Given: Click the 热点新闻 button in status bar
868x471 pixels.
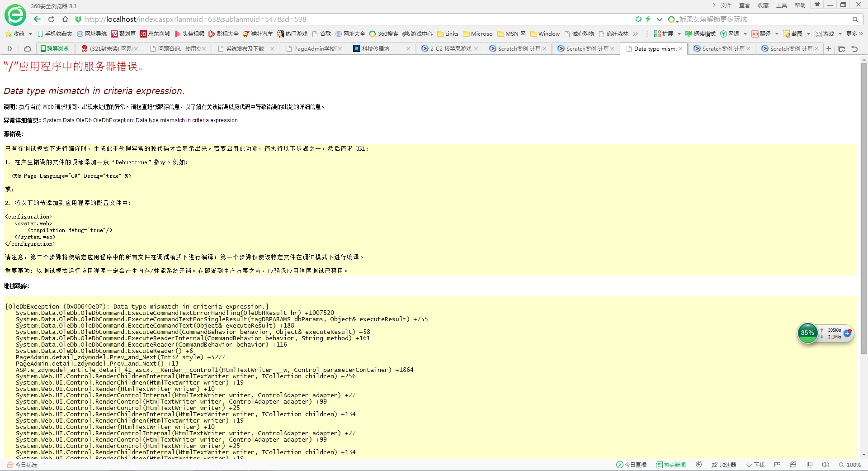Looking at the screenshot, I should click(671, 465).
